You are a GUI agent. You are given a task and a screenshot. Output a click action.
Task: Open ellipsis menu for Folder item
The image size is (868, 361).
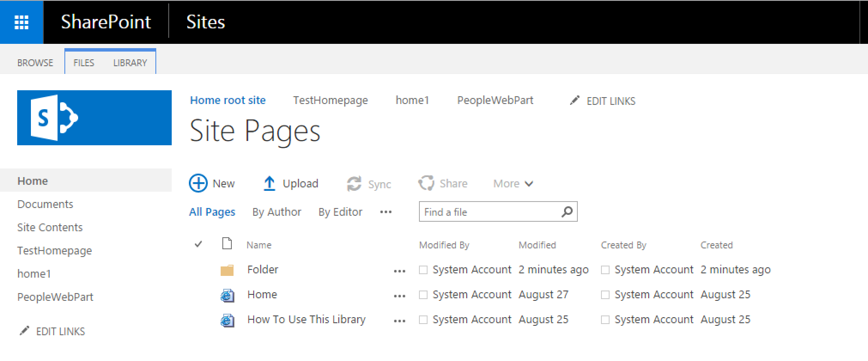coord(399,271)
